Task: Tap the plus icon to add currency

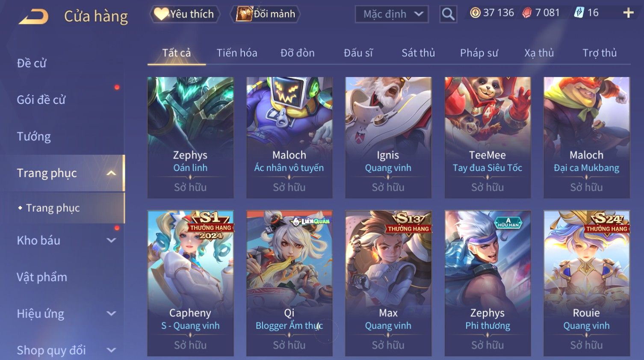Action: point(628,13)
